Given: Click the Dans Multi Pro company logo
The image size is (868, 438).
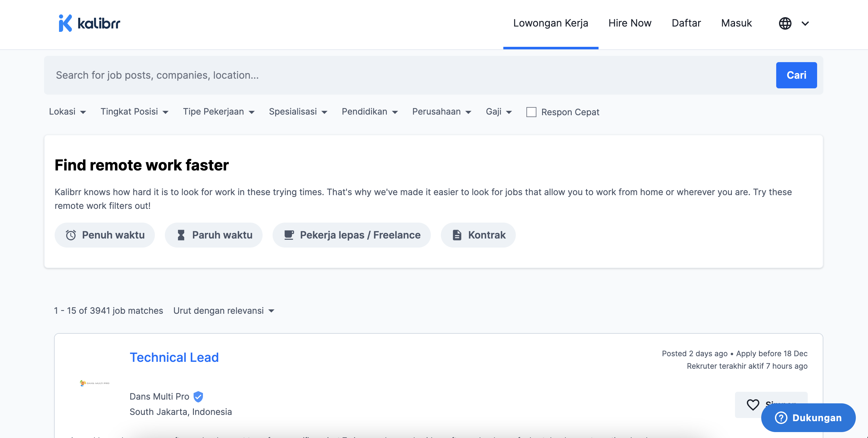Looking at the screenshot, I should pyautogui.click(x=94, y=383).
